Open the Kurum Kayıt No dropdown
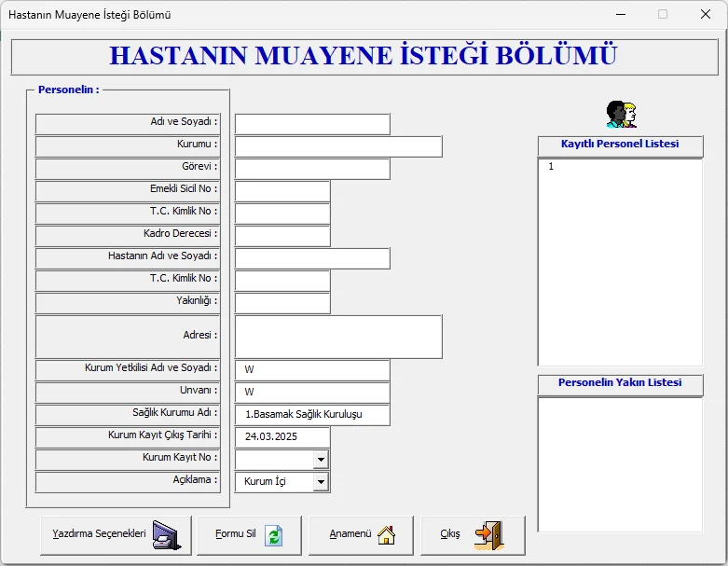The width and height of the screenshot is (728, 566). (321, 460)
